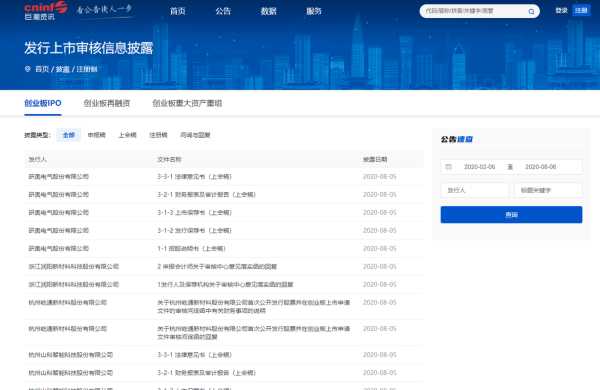This screenshot has height=390, width=600.
Task: Filter disclosure type by 问询与回复
Action: coord(195,135)
